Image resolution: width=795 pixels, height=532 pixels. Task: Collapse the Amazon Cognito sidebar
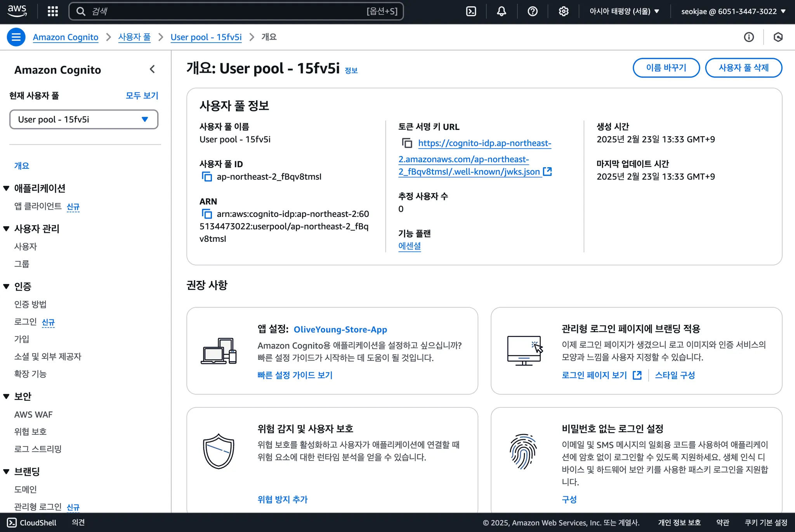coord(152,69)
